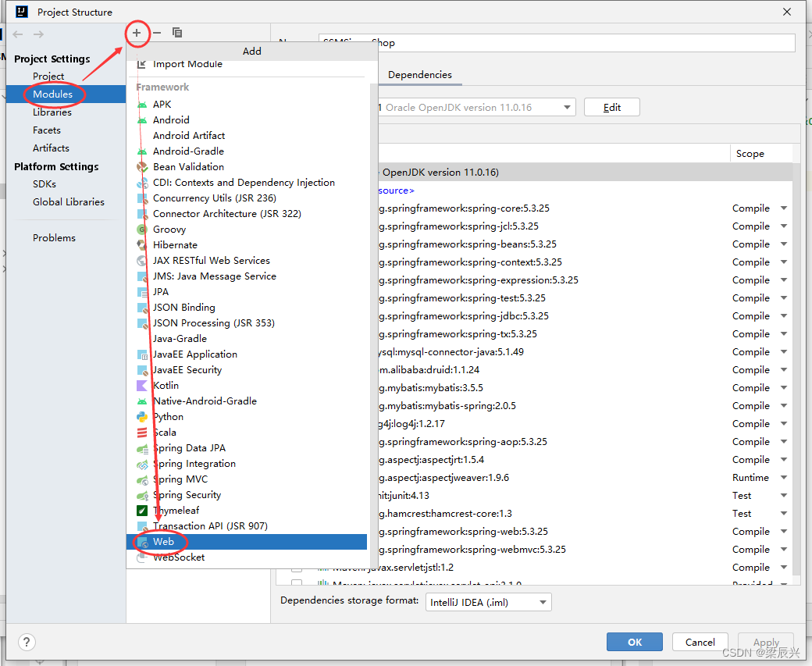
Task: Select Import Module in Add popup
Action: tap(247, 64)
